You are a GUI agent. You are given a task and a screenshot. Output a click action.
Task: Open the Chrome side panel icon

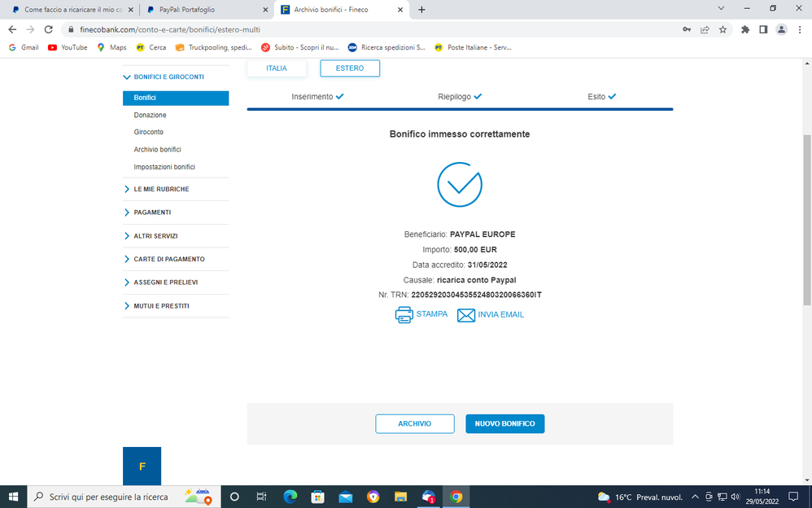[x=763, y=29]
